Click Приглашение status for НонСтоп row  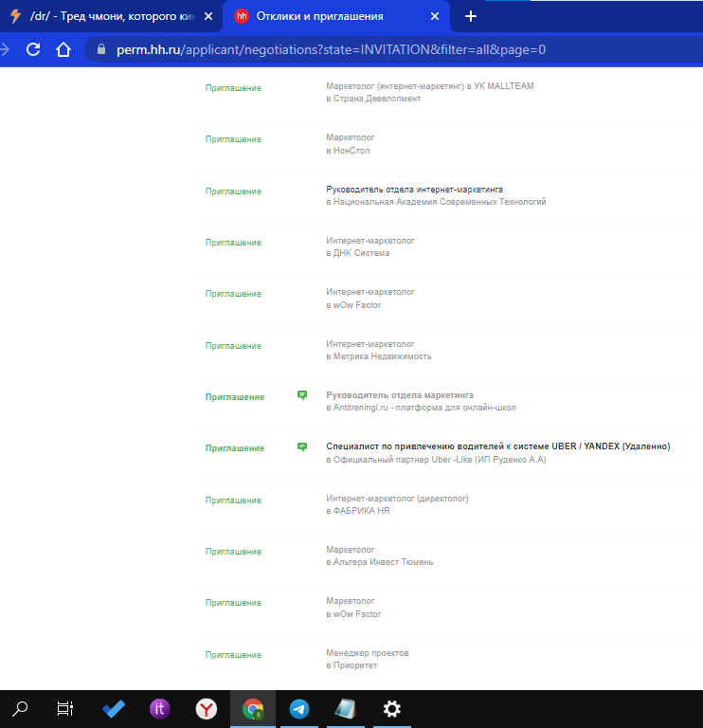coord(233,139)
